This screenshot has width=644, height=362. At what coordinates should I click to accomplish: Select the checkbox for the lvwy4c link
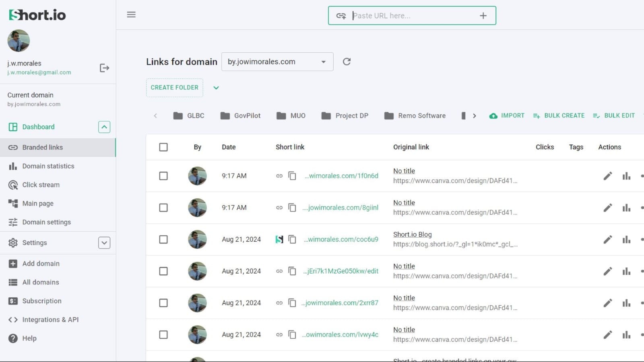coord(163,335)
